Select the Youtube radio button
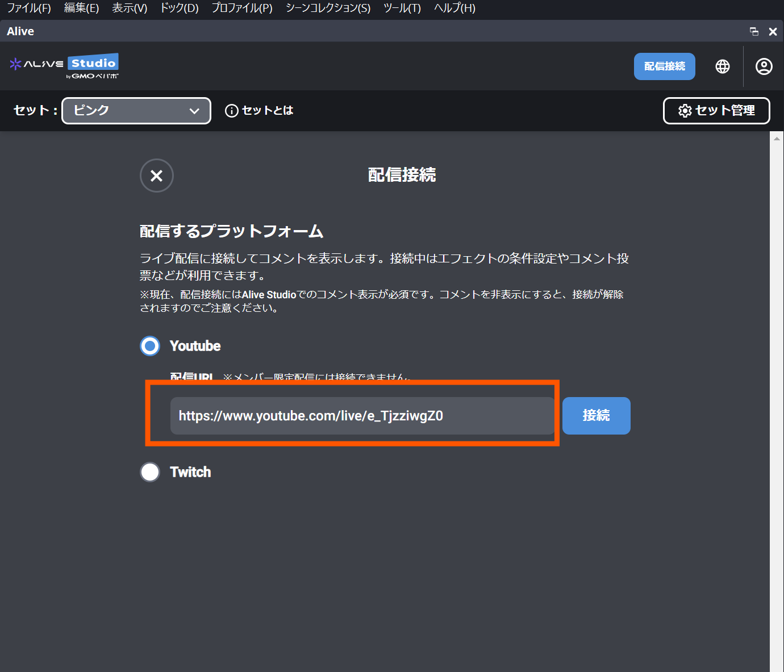Viewport: 784px width, 672px height. tap(150, 346)
